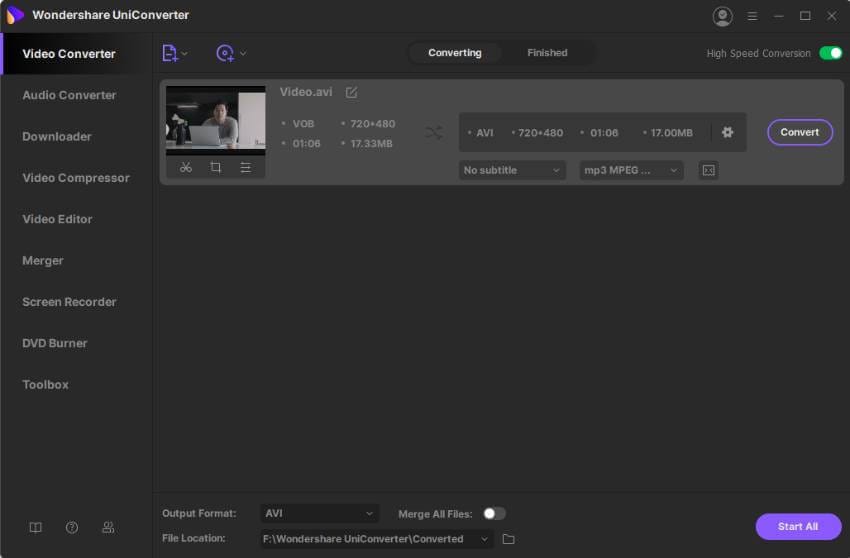Screen dimensions: 850x558
Task: Open the help question mark icon
Action: pyautogui.click(x=72, y=527)
